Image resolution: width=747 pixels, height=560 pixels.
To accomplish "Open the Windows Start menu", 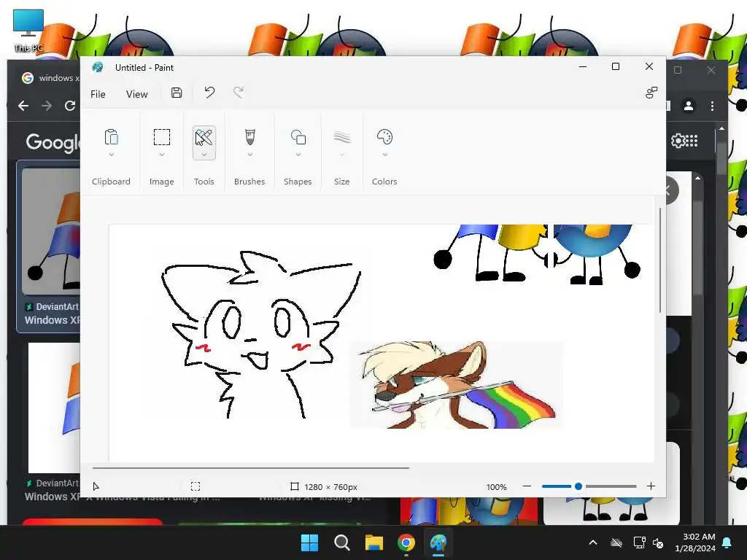I will [309, 542].
